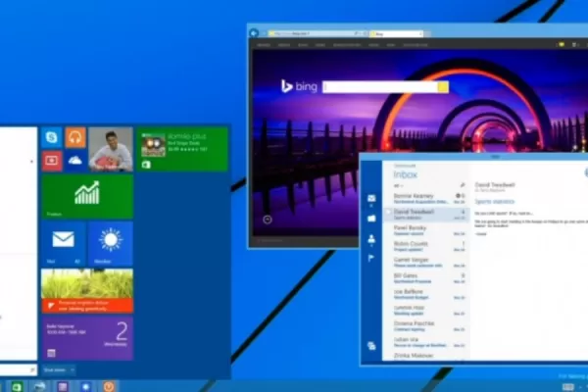Screen dimensions: 588x392
Task: Click the Bing logo
Action: tap(299, 86)
